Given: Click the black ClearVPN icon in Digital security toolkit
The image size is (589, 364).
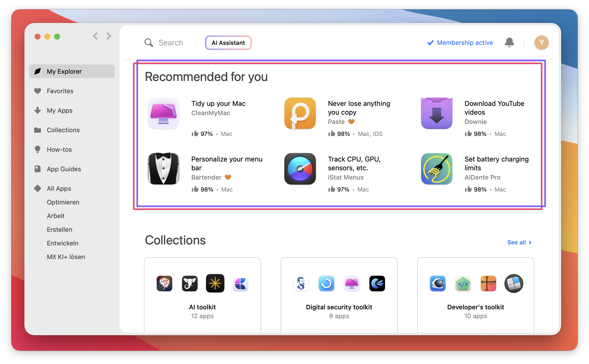Looking at the screenshot, I should 377,283.
